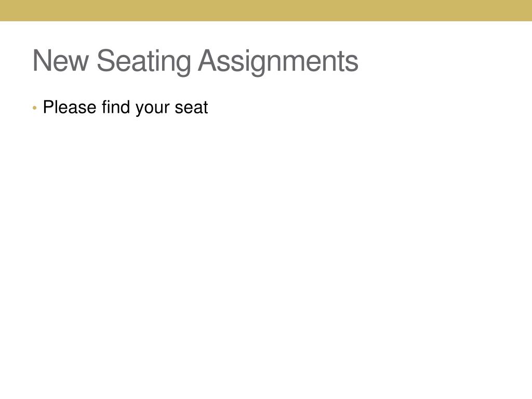Click the word New in title
This screenshot has height=399, width=532.
[x=61, y=60]
